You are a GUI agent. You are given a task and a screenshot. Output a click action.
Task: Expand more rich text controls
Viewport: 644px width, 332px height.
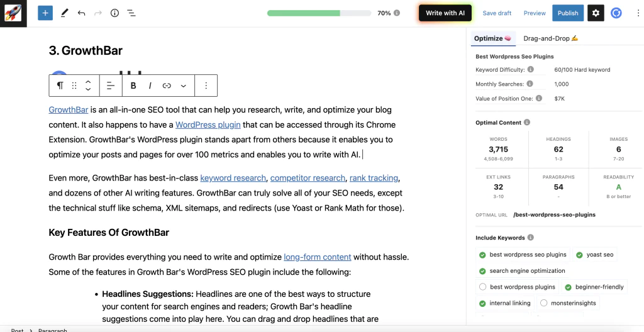point(184,86)
